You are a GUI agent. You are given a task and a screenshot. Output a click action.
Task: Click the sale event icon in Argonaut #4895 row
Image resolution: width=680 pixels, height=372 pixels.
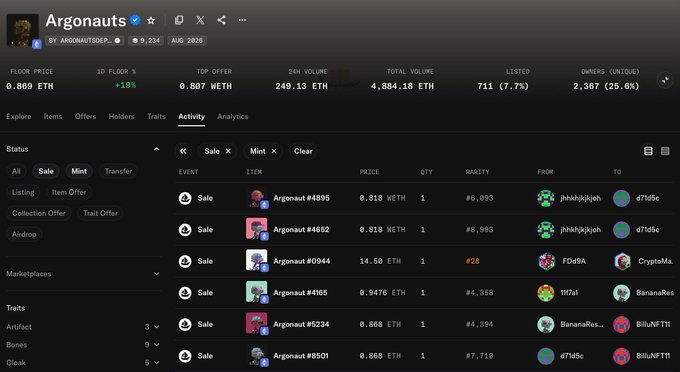pyautogui.click(x=185, y=198)
